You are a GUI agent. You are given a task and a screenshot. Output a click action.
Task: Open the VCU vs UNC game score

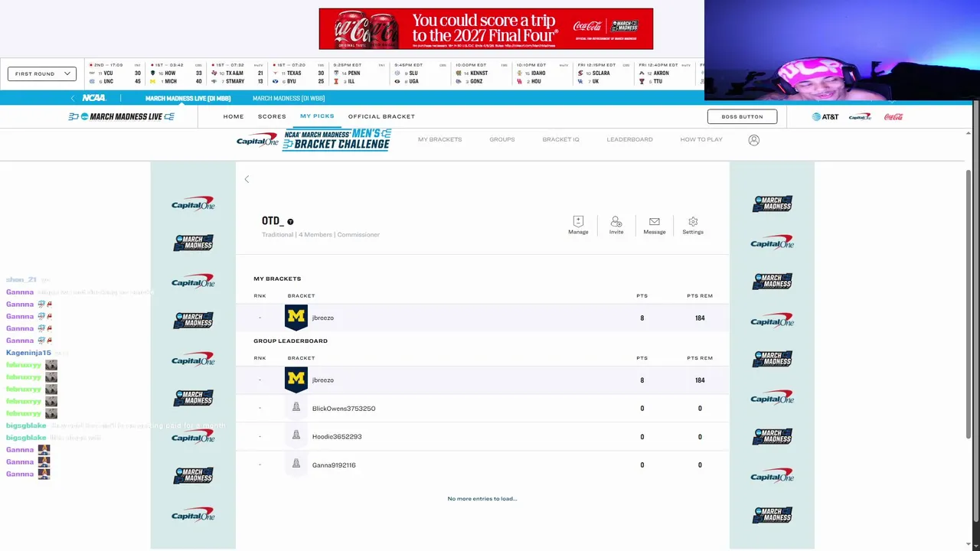point(115,73)
